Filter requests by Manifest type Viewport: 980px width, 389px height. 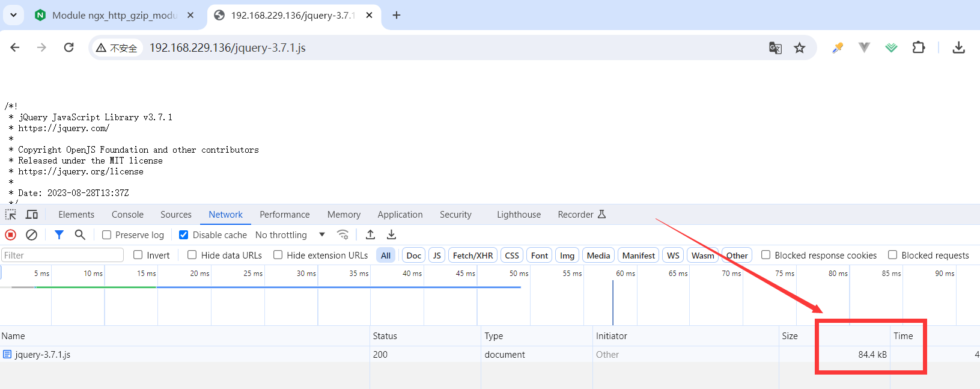click(x=639, y=256)
